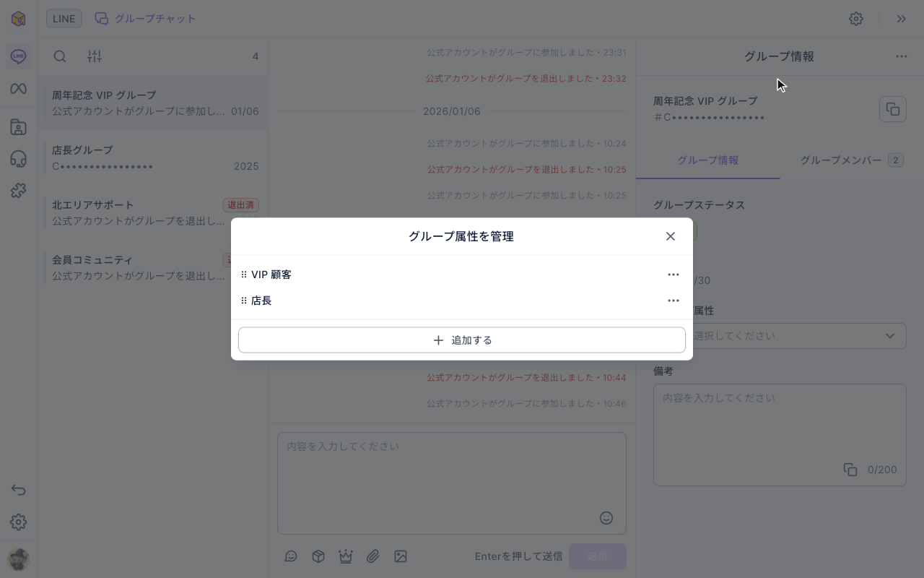This screenshot has width=924, height=578.
Task: Click the back arrow sidebar icon
Action: 19,491
